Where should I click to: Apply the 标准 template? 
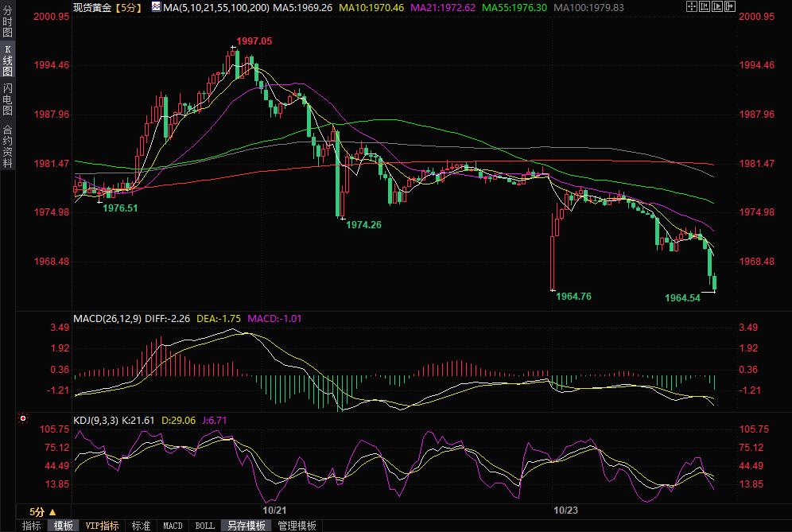(142, 526)
